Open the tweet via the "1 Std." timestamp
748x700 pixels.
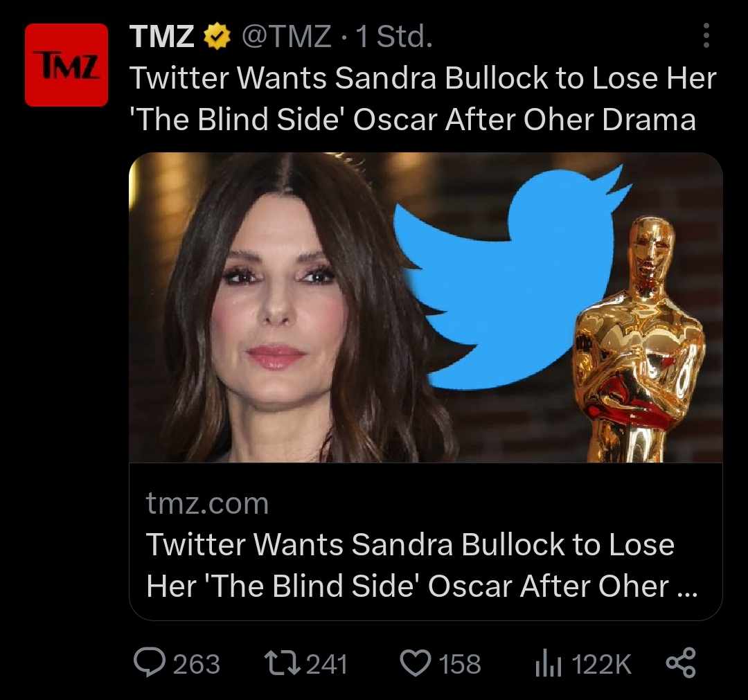(x=393, y=36)
